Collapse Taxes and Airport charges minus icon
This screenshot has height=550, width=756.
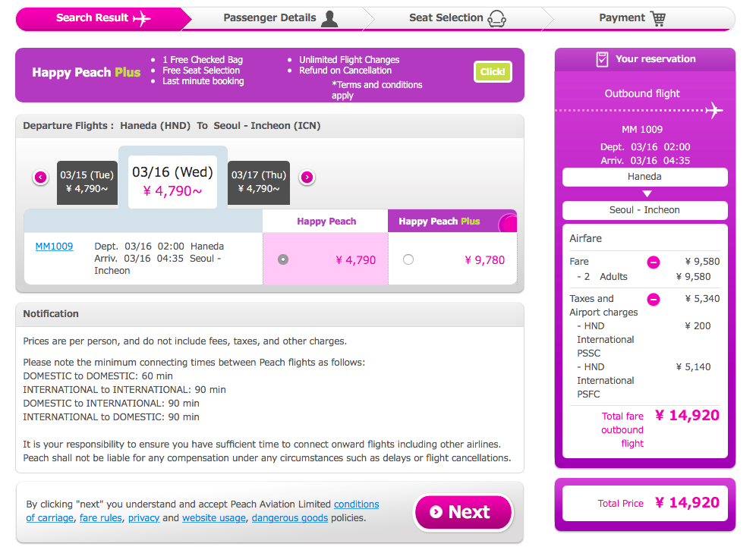point(654,300)
